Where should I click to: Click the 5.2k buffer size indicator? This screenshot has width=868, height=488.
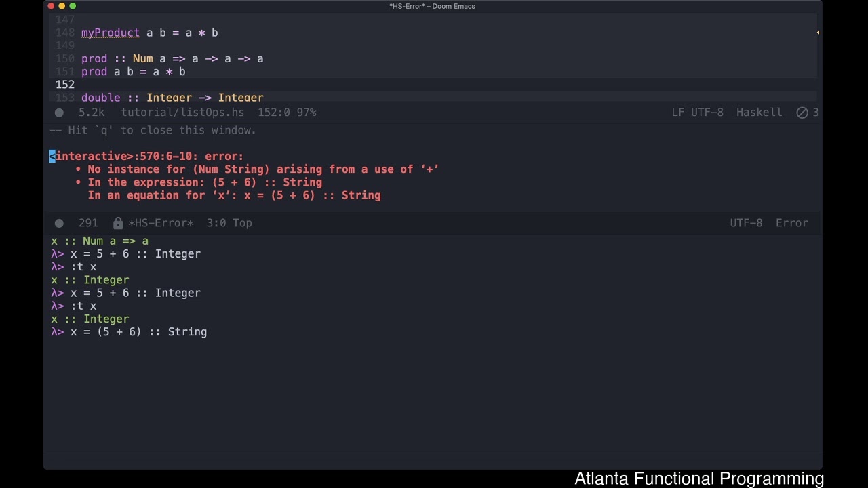91,113
